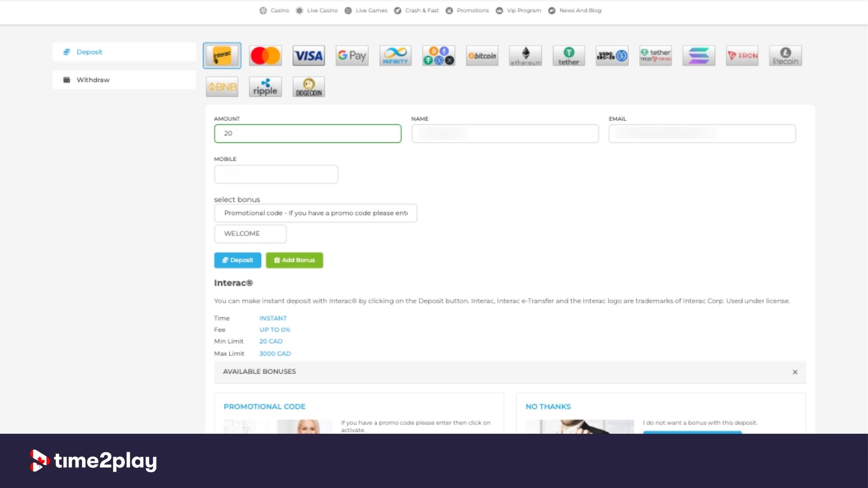Select the Visa payment option

tap(309, 56)
